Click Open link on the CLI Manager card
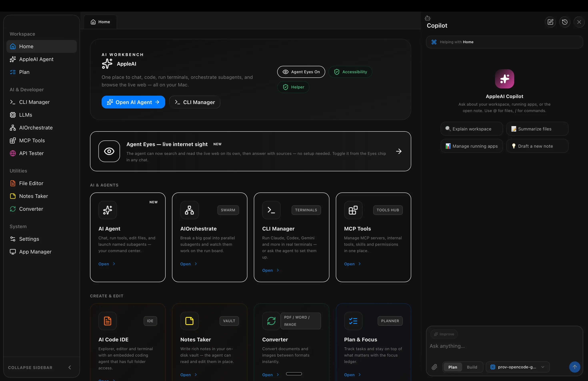588x381 pixels. point(271,270)
